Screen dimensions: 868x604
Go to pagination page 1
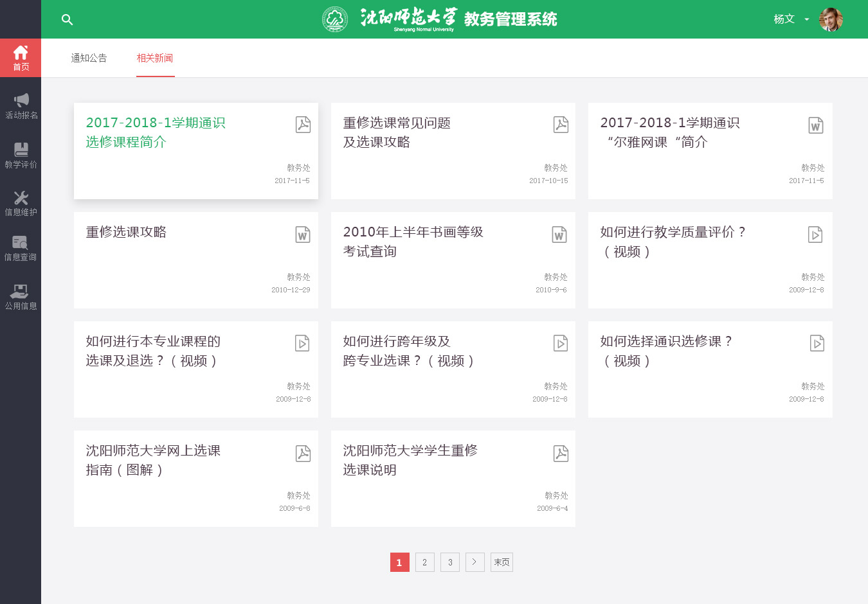click(x=399, y=562)
